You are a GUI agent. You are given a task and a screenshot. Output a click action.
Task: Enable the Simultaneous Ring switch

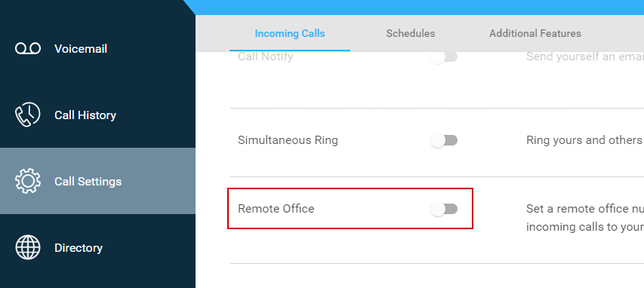click(444, 141)
